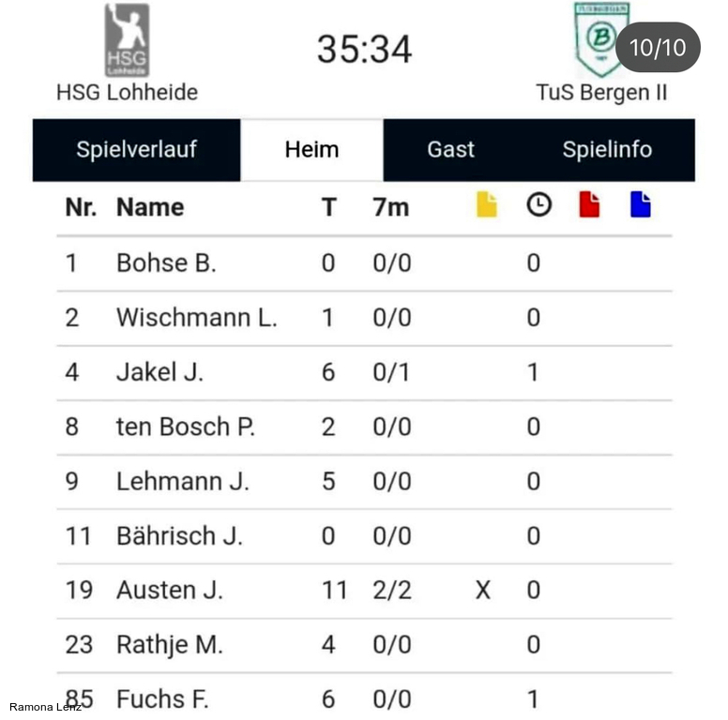Viewport: 728px width, 720px height.
Task: Select player Austen J. row
Action: [170, 591]
